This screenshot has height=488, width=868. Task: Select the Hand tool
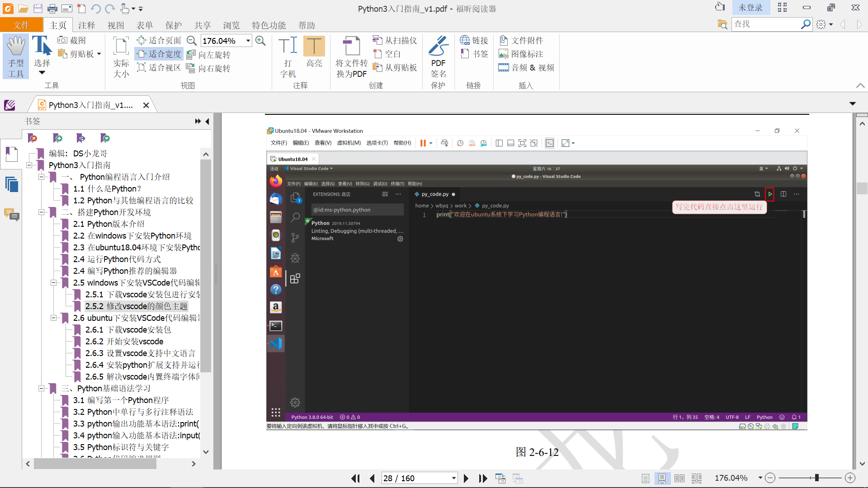pos(16,56)
